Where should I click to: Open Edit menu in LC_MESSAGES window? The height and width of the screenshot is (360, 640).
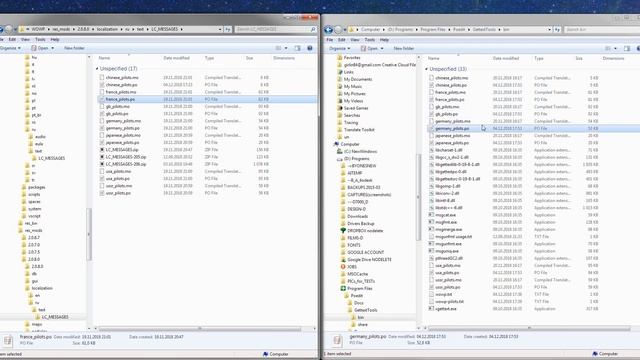click(x=12, y=40)
